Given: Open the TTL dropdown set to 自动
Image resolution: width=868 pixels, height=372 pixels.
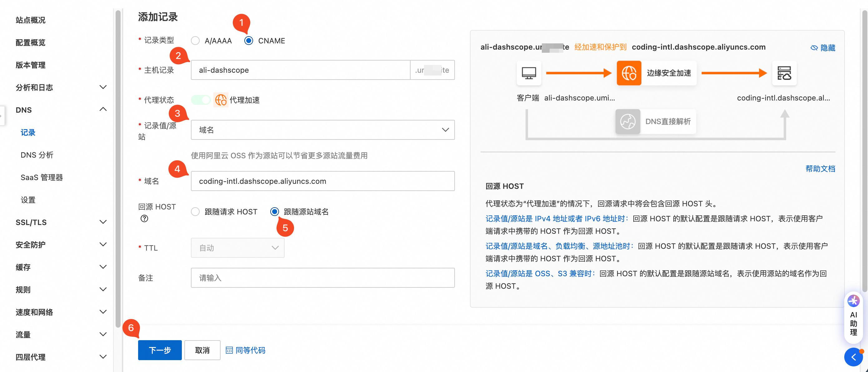Looking at the screenshot, I should pos(237,248).
